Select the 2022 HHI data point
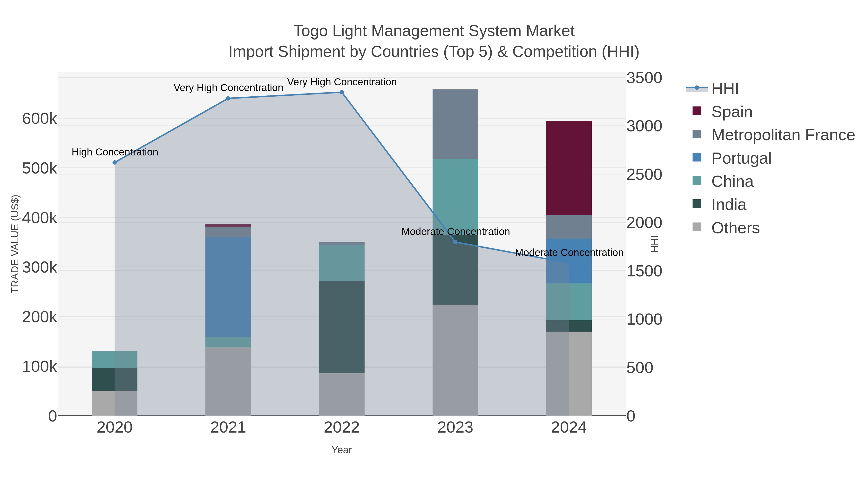The height and width of the screenshot is (488, 868). tap(342, 92)
